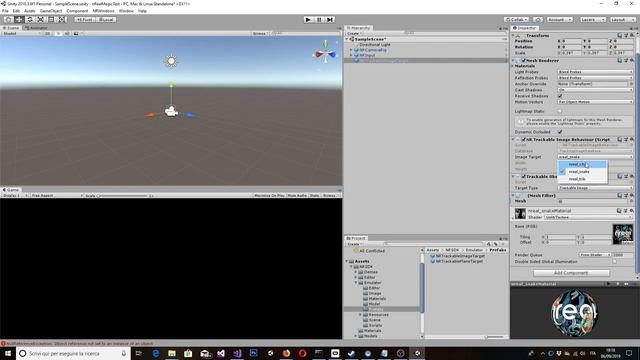The height and width of the screenshot is (360, 640).
Task: Click the cloud services icon
Action: coord(538,19)
